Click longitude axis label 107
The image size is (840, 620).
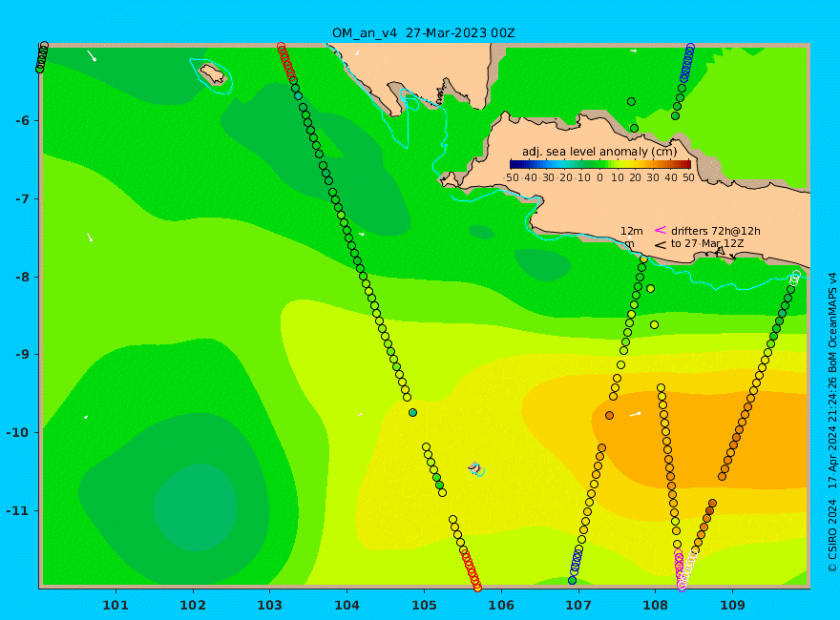point(578,606)
